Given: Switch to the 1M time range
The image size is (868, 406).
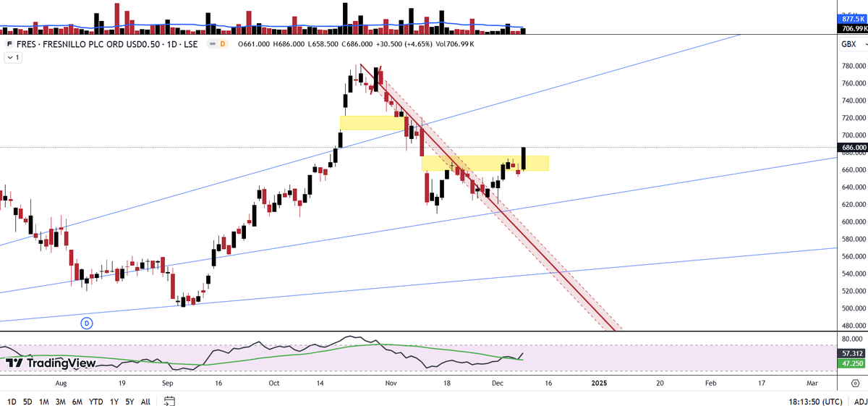Looking at the screenshot, I should pos(44,401).
